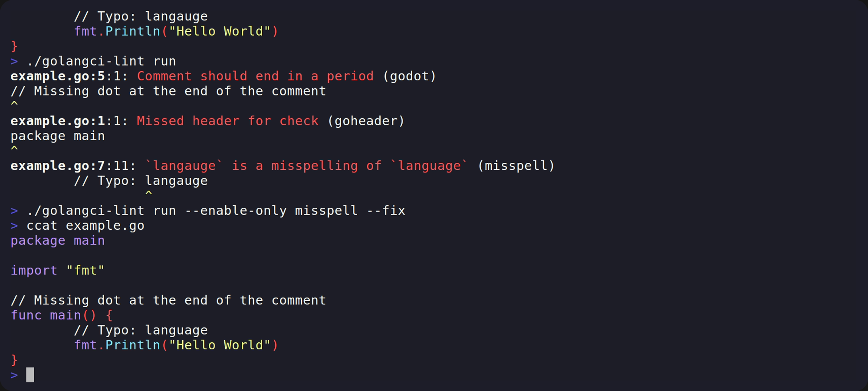
Task: Click the prompt arrow before the --fix command
Action: (14, 211)
